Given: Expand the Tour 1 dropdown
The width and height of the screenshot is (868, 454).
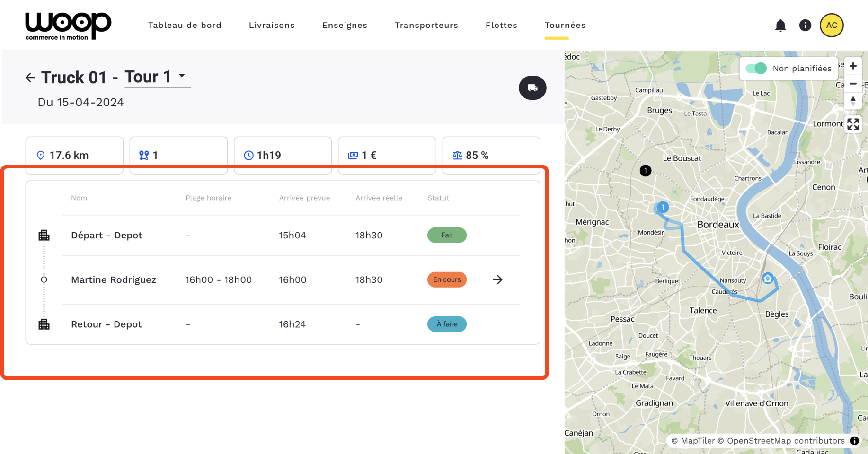Looking at the screenshot, I should [182, 76].
